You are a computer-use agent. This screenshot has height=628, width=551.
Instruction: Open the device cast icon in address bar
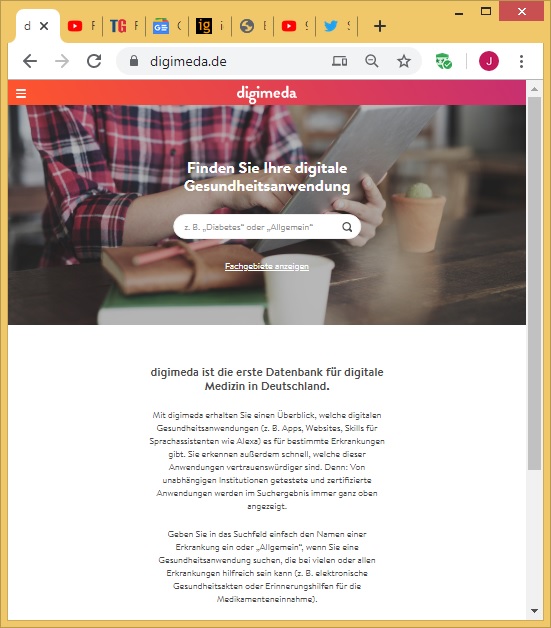pos(340,61)
